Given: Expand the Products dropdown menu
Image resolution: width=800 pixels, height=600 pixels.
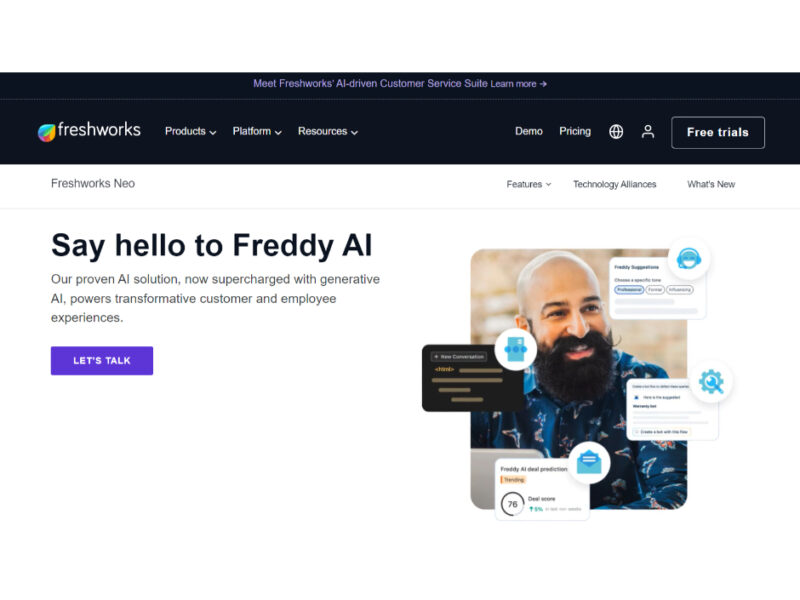Looking at the screenshot, I should (x=190, y=132).
